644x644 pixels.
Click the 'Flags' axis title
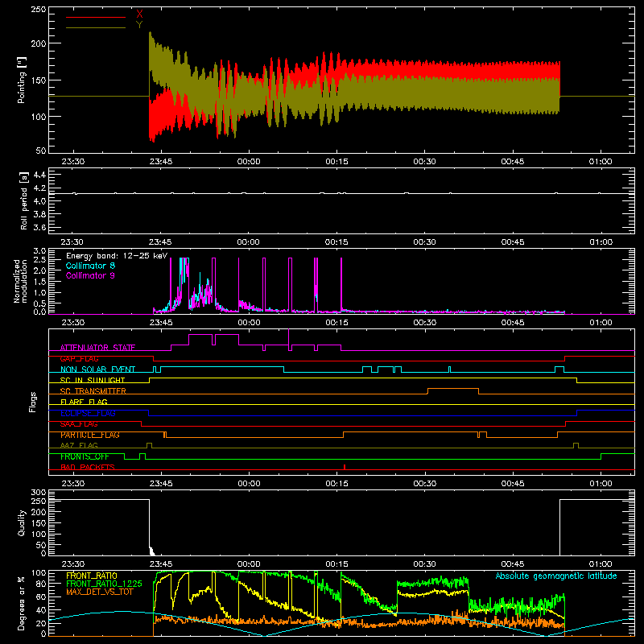point(33,402)
